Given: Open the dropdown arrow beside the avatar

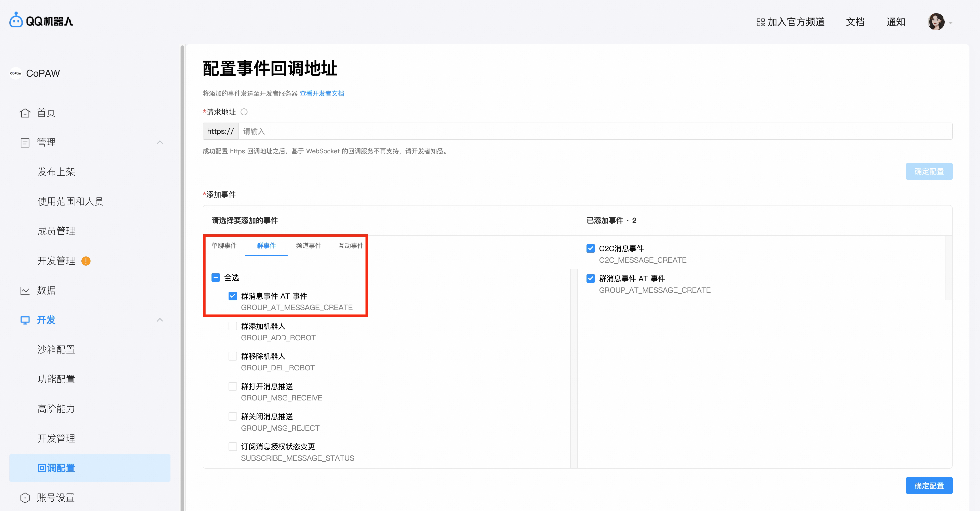Looking at the screenshot, I should coord(951,23).
